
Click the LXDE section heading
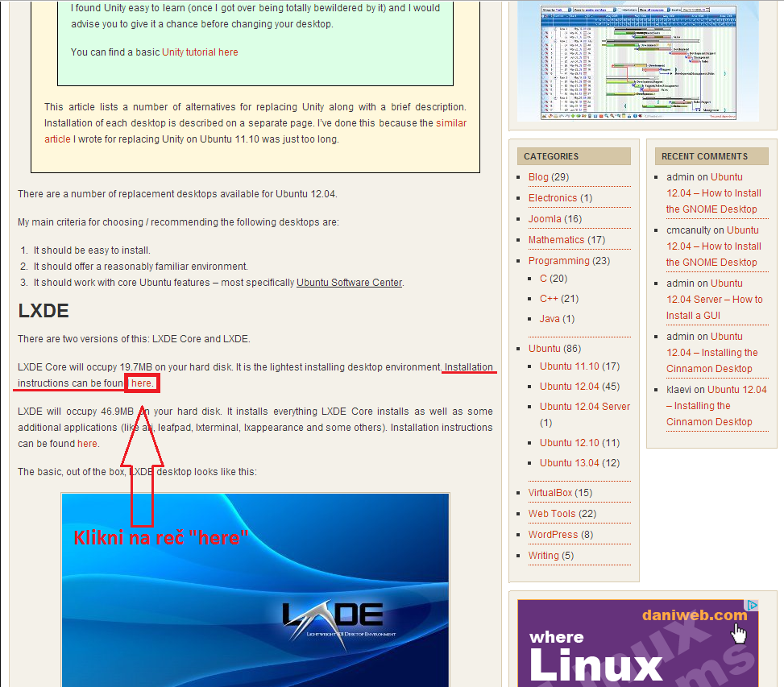[44, 311]
